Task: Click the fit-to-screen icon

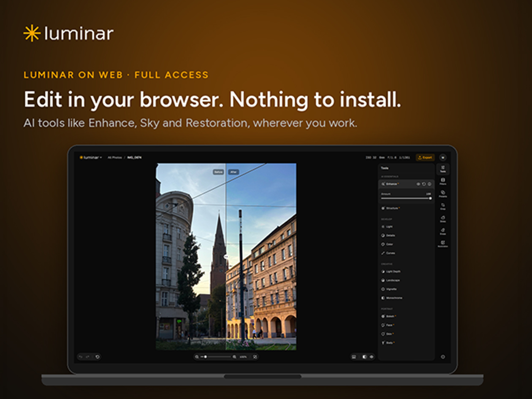Action: click(255, 357)
